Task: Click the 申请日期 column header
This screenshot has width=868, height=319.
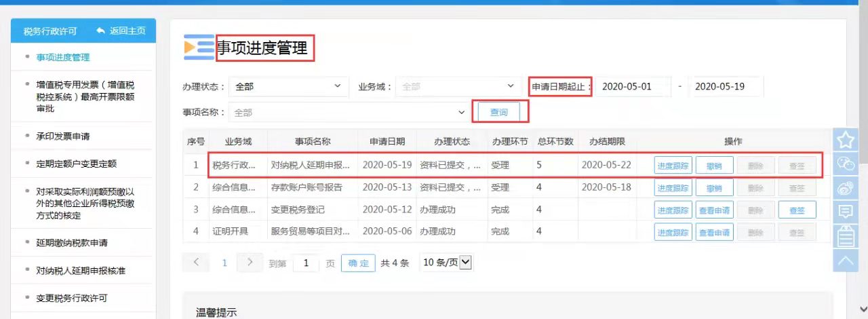Action: point(387,141)
